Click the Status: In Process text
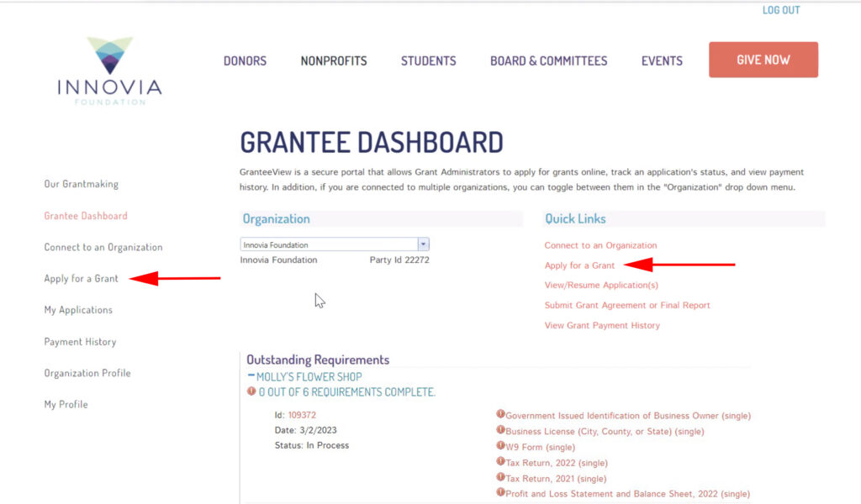 click(311, 445)
